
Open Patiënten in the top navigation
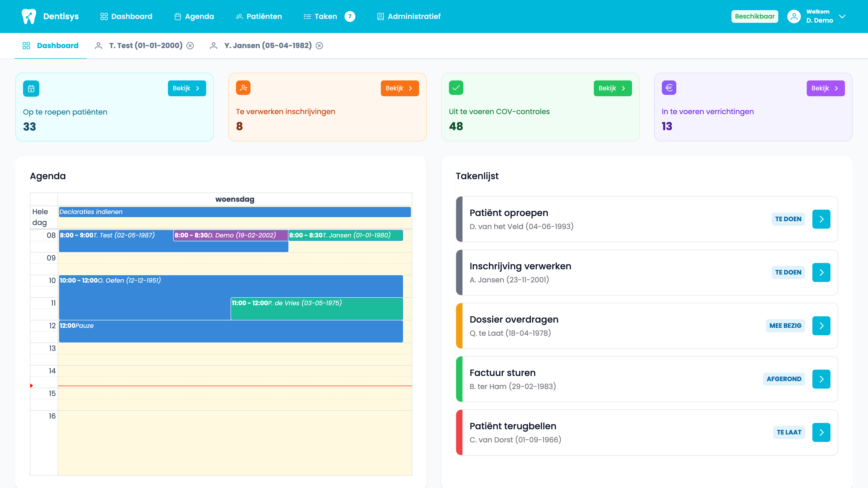tap(259, 16)
